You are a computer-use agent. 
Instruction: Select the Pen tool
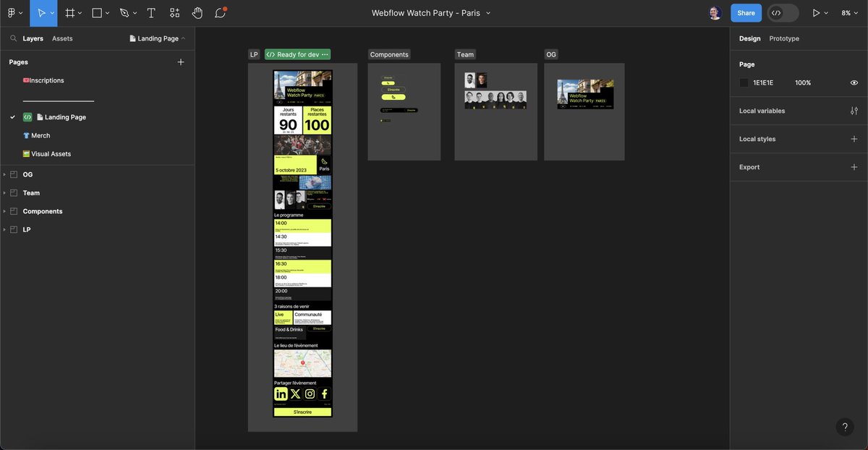coord(124,13)
